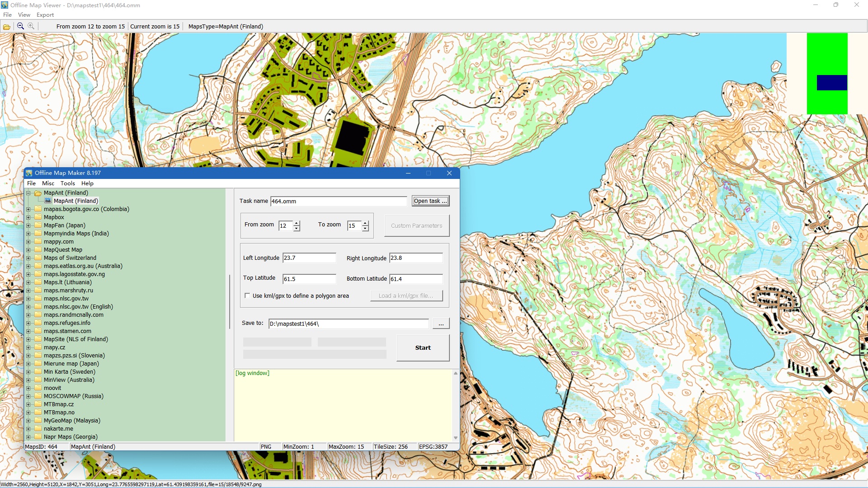Viewport: 868px width, 488px height.
Task: Open File menu in Offline Map Maker
Action: tap(31, 183)
